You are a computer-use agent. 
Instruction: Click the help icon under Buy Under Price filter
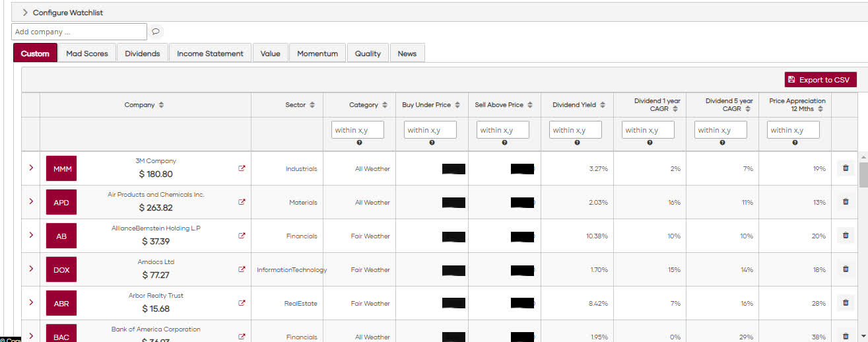(x=432, y=143)
